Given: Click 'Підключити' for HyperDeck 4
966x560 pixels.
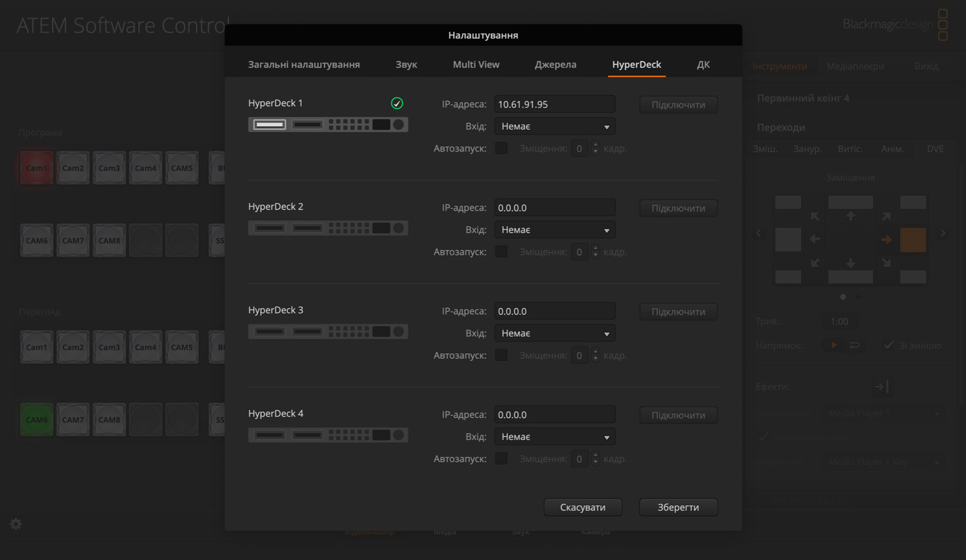Looking at the screenshot, I should [679, 415].
